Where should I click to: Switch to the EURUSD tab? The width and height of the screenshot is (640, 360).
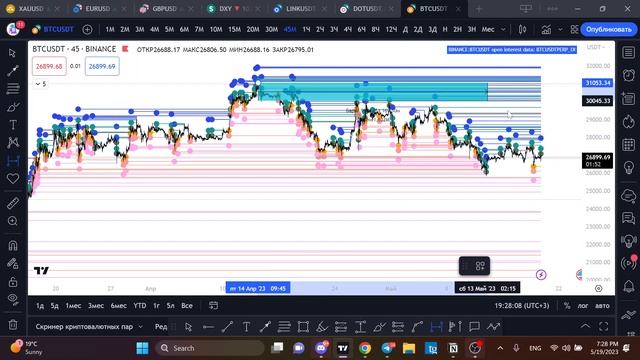coord(98,9)
